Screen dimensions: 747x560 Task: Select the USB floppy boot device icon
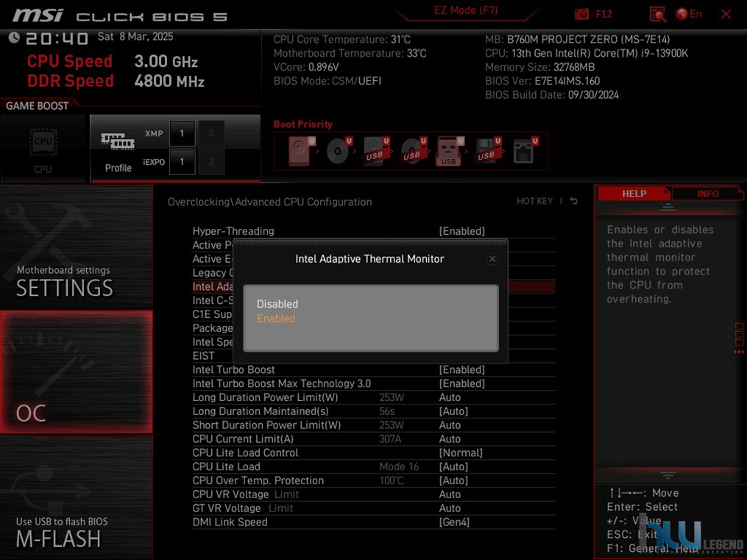coord(487,151)
